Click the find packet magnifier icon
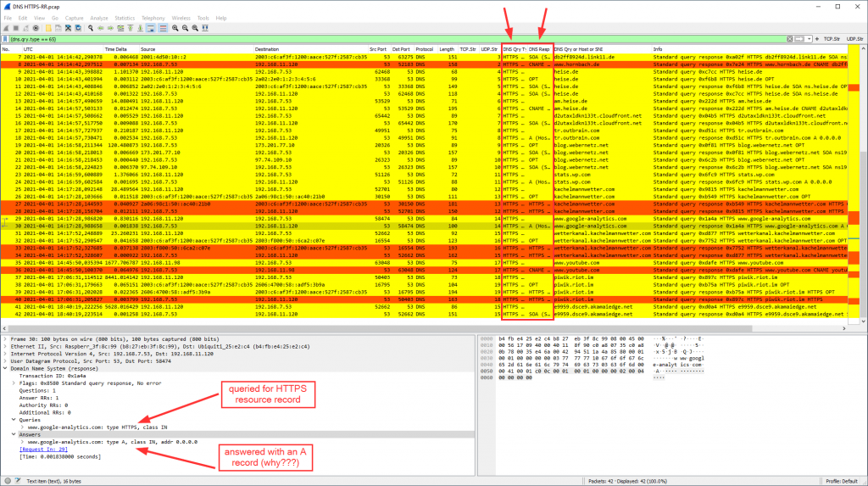The height and width of the screenshot is (486, 868). (x=91, y=28)
